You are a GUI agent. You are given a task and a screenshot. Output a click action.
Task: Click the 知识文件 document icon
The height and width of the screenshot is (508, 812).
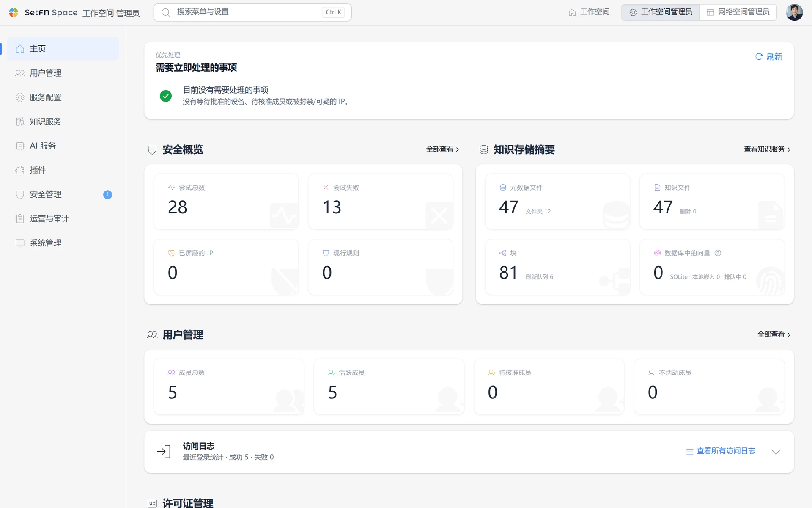pos(657,188)
